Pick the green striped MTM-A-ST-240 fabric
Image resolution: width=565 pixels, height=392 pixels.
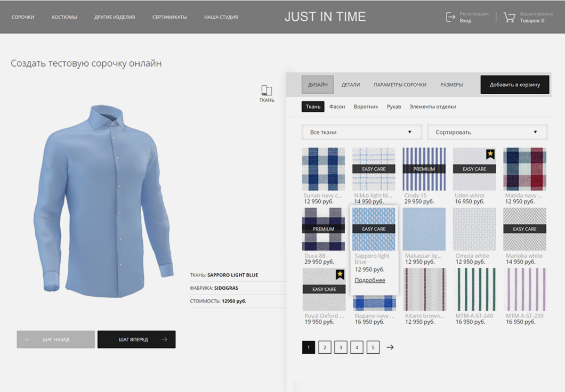pyautogui.click(x=474, y=289)
